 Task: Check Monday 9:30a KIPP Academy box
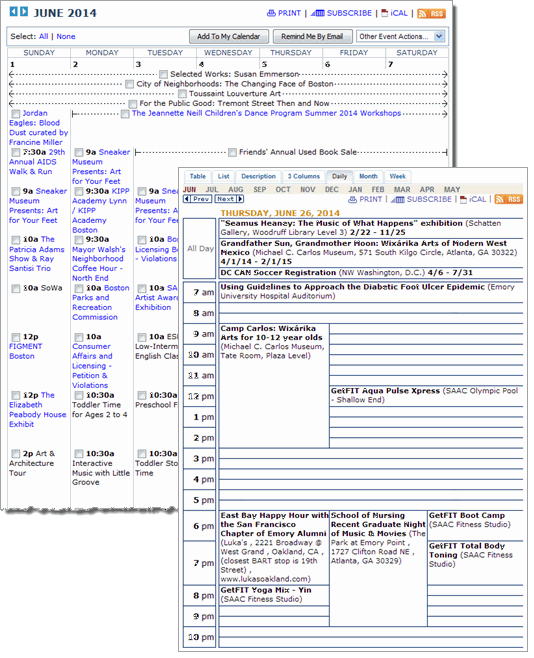[78, 191]
